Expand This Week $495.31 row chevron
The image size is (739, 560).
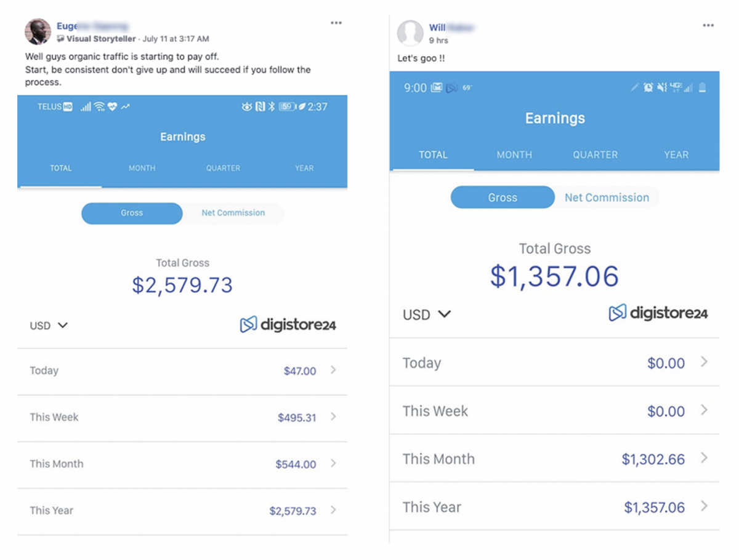coord(333,417)
